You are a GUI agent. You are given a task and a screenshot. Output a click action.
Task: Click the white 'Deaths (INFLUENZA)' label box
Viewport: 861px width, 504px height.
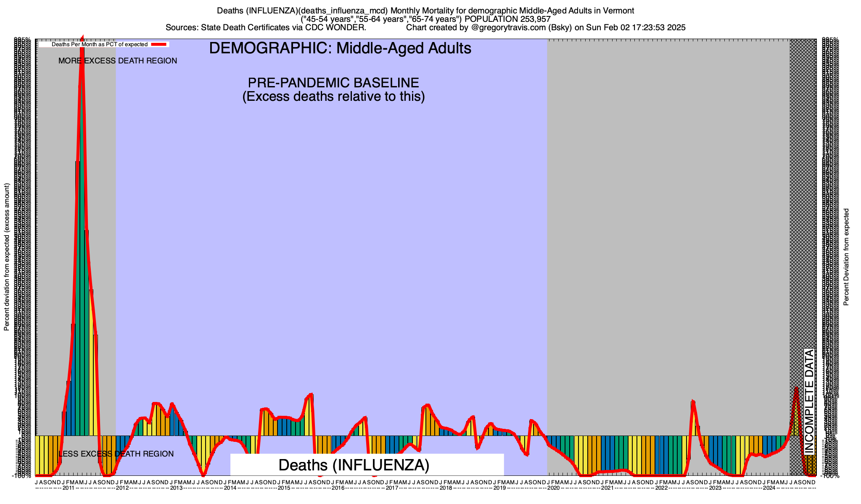coord(367,465)
